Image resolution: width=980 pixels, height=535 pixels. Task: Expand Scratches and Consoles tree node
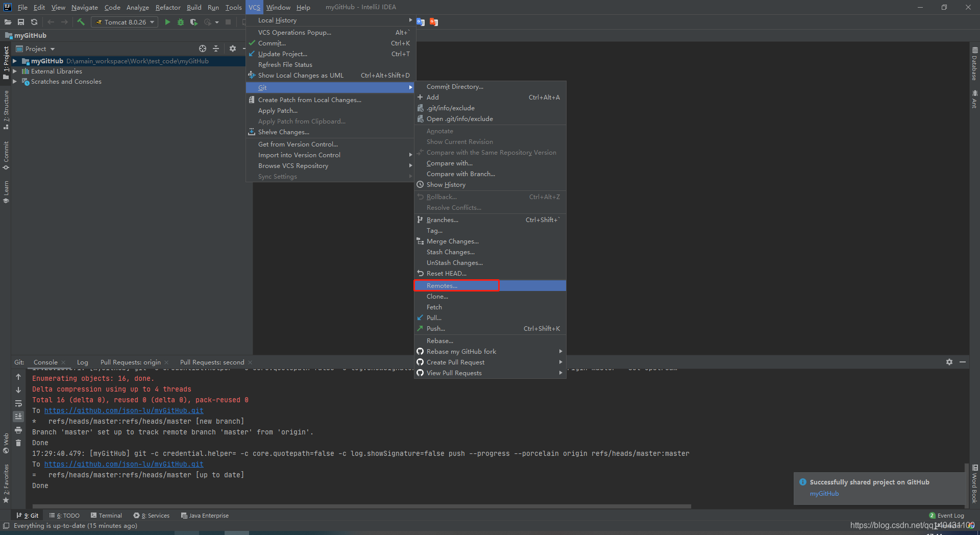pos(15,82)
